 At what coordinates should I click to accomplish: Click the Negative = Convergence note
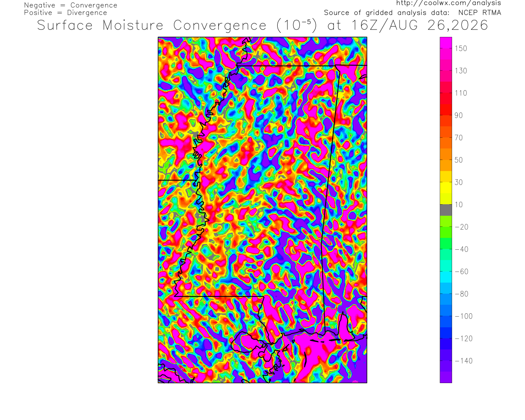click(71, 5)
